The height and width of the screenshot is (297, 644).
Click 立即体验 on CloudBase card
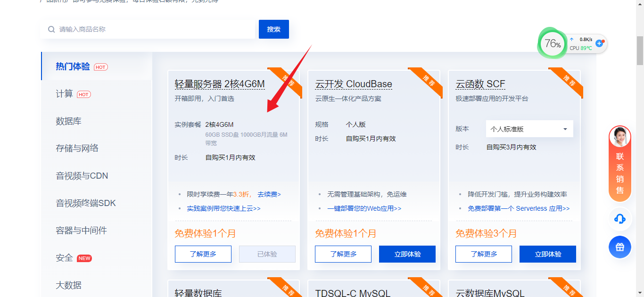[407, 254]
